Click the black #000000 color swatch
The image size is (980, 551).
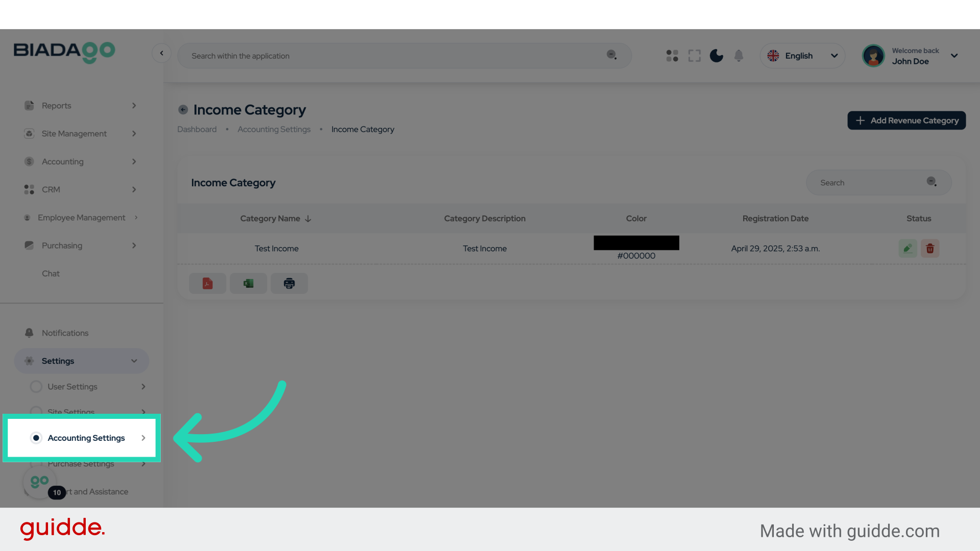point(636,242)
